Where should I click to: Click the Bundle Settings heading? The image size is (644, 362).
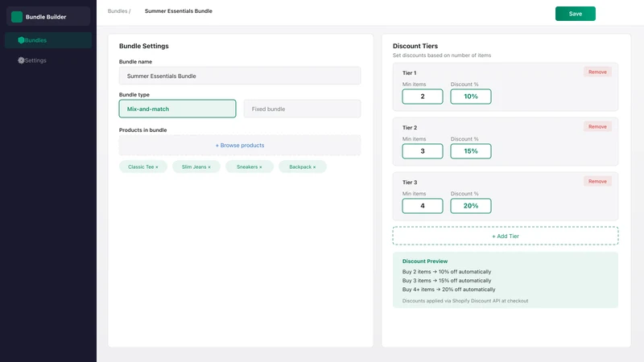pyautogui.click(x=144, y=46)
